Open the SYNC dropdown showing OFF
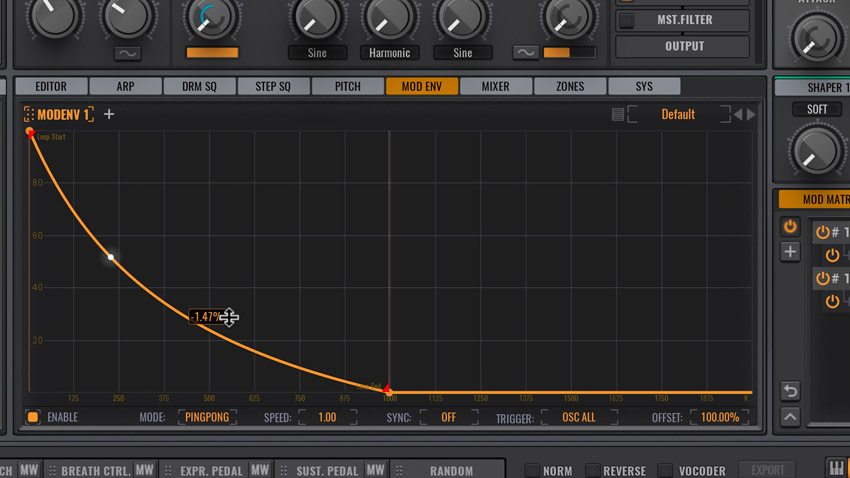 [x=449, y=417]
